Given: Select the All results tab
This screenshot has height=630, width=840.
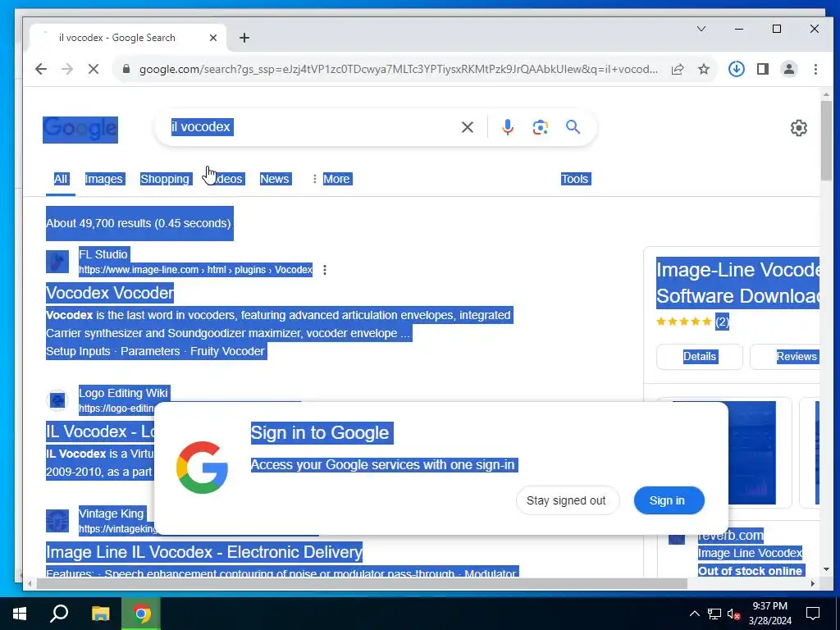Looking at the screenshot, I should [x=61, y=179].
